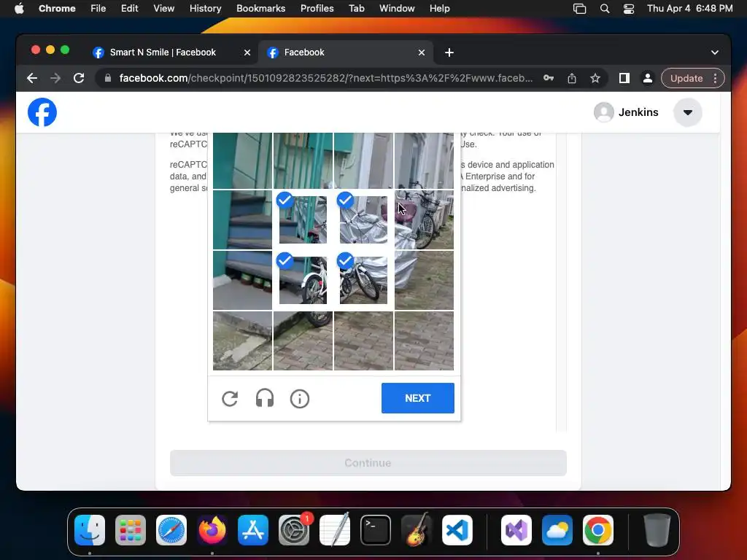
Task: Open the account dropdown arrow beside Jenkins
Action: coord(687,112)
